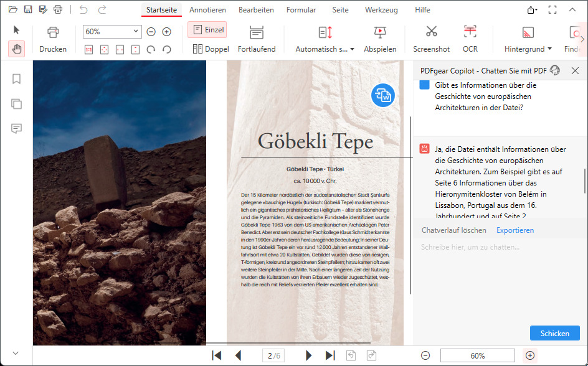The height and width of the screenshot is (366, 588).
Task: Click the page number field 2/6
Action: (x=273, y=355)
